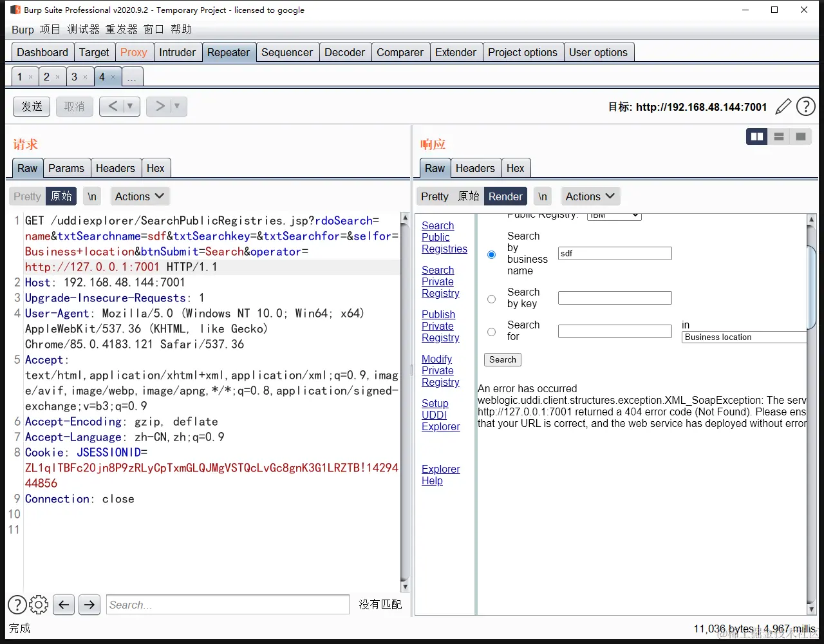Open Search Public Registries link
This screenshot has height=644, width=824.
click(x=444, y=237)
